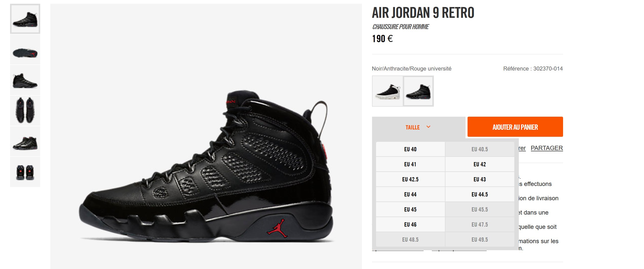Pick size EU 42
The width and height of the screenshot is (644, 269).
click(x=480, y=164)
